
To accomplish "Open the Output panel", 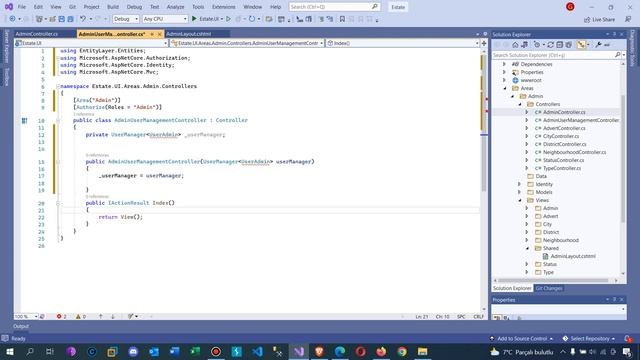I will (x=21, y=326).
